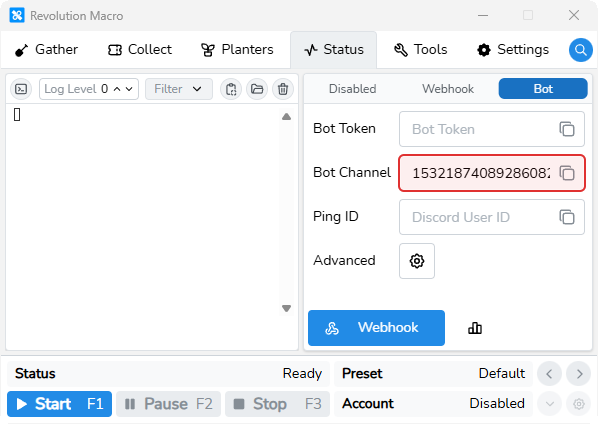The image size is (598, 424).
Task: Open the log folder icon
Action: tap(257, 89)
